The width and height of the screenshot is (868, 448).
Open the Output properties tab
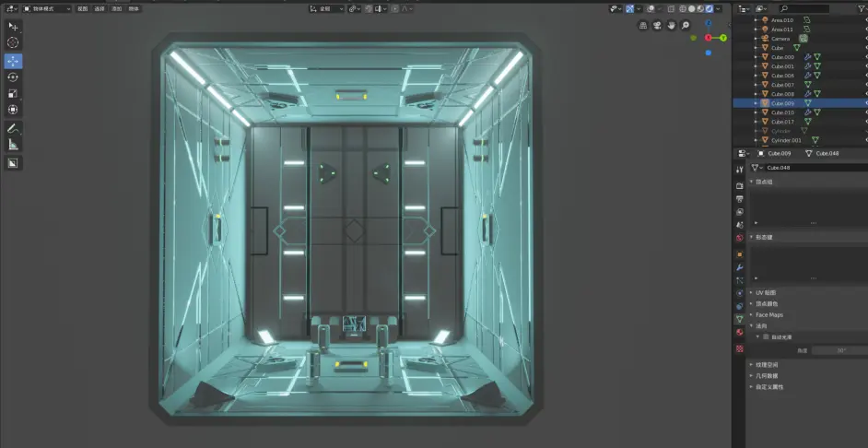tap(740, 199)
